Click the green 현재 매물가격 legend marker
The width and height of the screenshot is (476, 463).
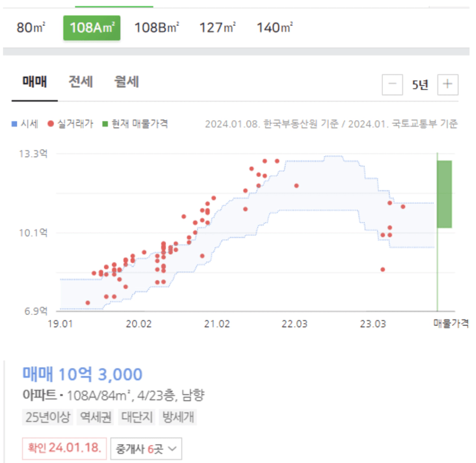point(105,124)
